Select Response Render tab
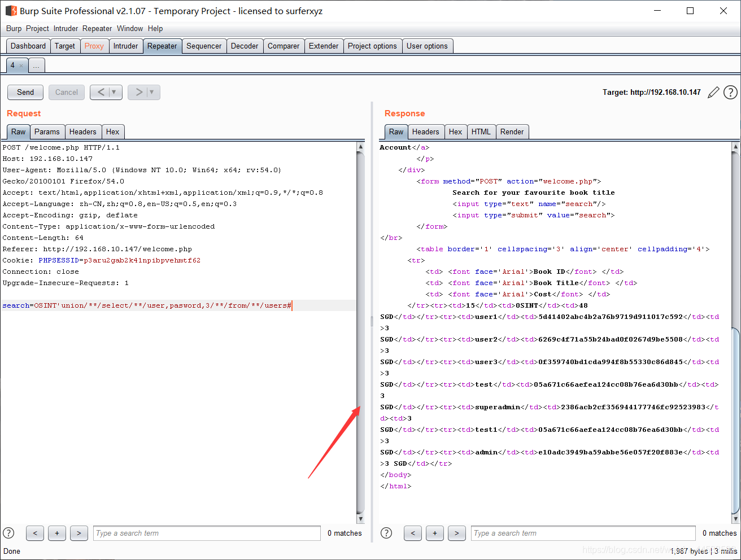 pos(512,132)
